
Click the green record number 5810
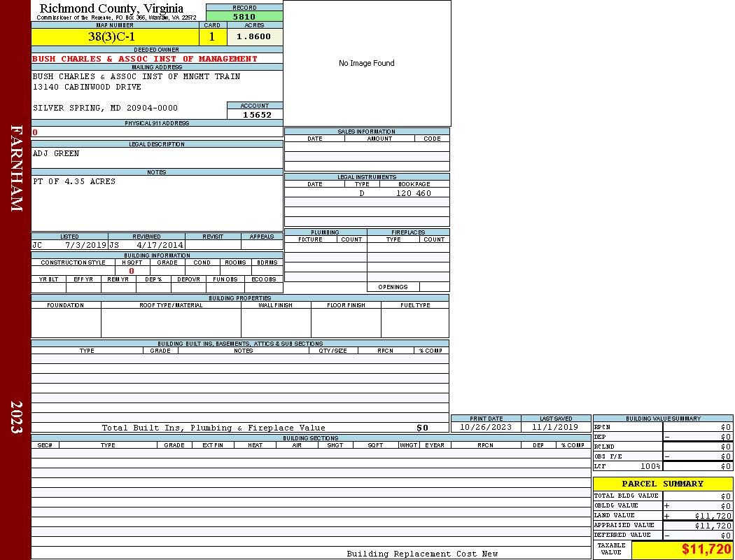tap(244, 17)
